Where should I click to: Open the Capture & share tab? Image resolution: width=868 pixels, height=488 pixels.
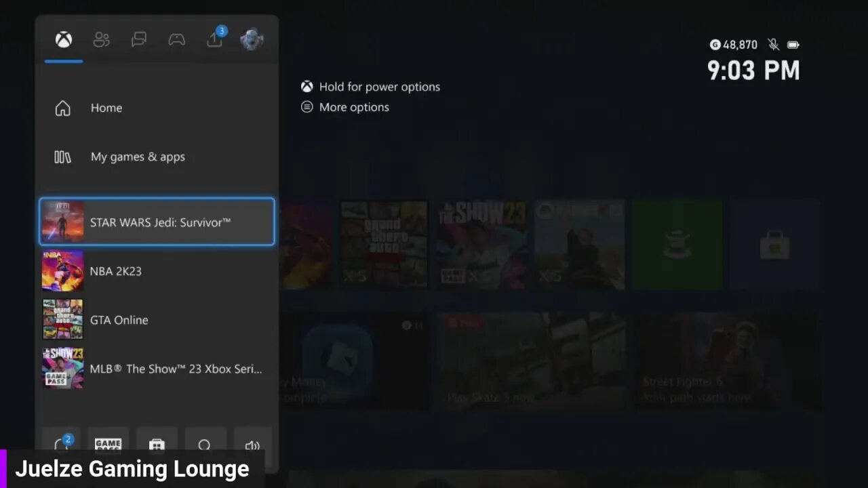215,38
